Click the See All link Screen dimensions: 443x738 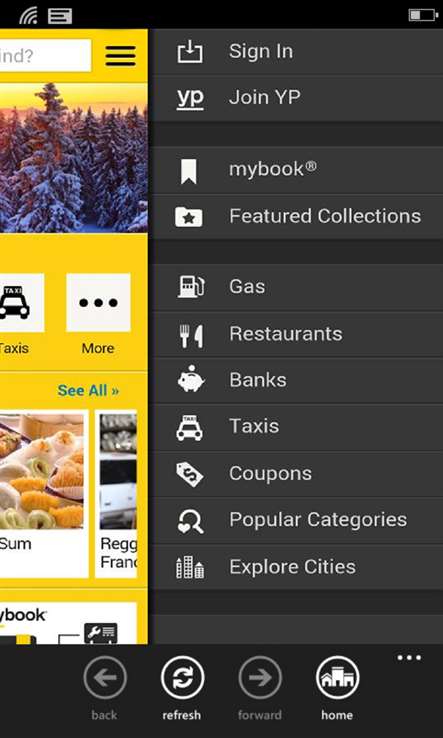coord(88,391)
